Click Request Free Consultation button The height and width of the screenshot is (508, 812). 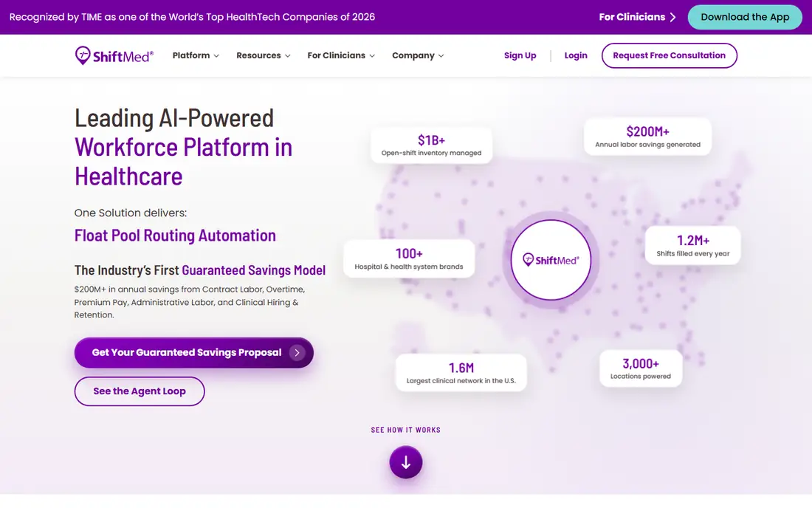669,55
